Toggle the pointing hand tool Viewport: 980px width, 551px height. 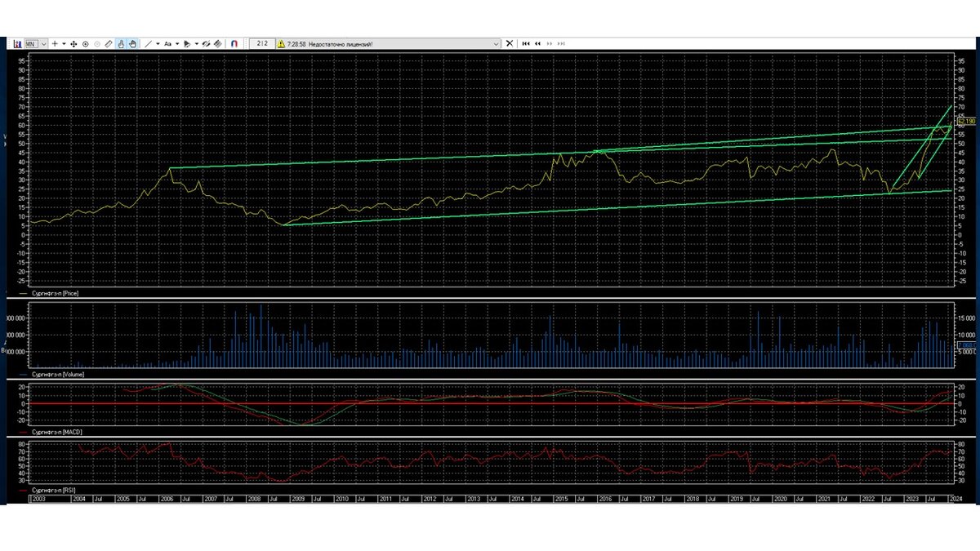click(121, 44)
